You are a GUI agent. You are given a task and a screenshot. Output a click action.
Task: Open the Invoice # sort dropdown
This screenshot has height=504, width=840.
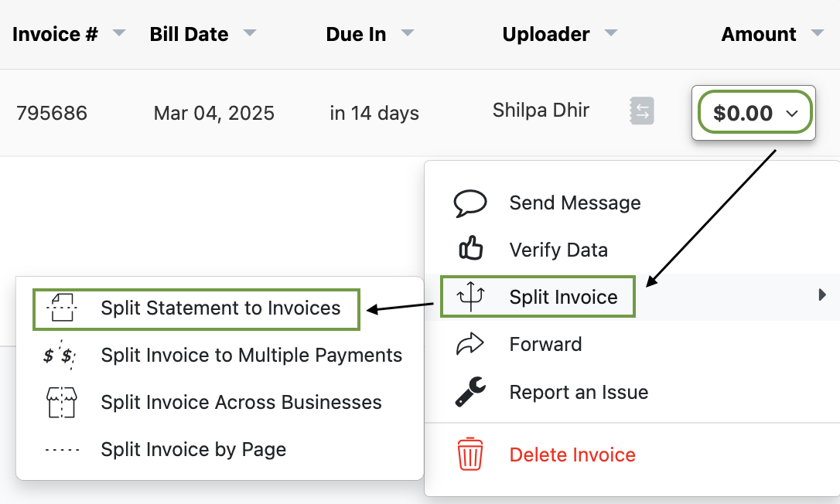[118, 33]
